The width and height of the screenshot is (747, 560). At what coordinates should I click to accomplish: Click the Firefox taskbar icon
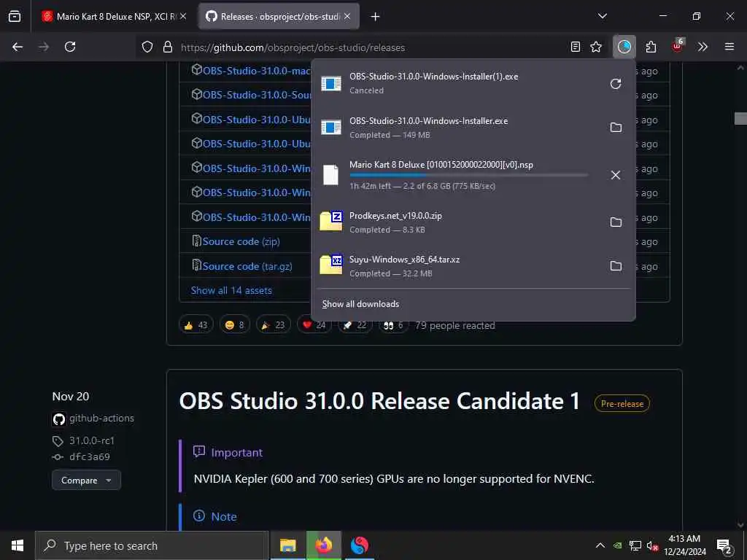[323, 545]
